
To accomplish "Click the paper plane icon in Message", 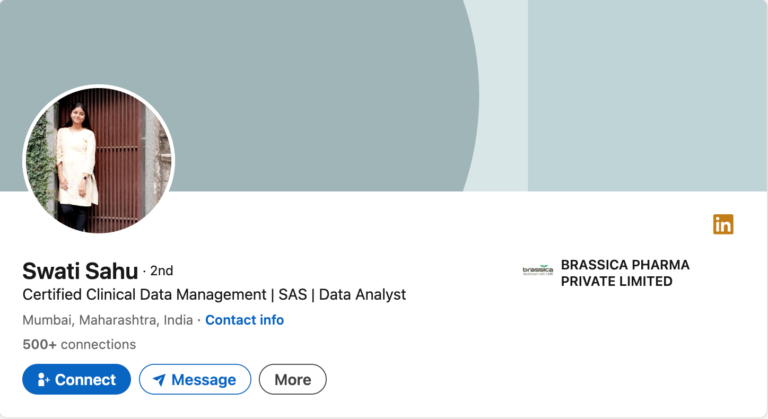I will 159,380.
